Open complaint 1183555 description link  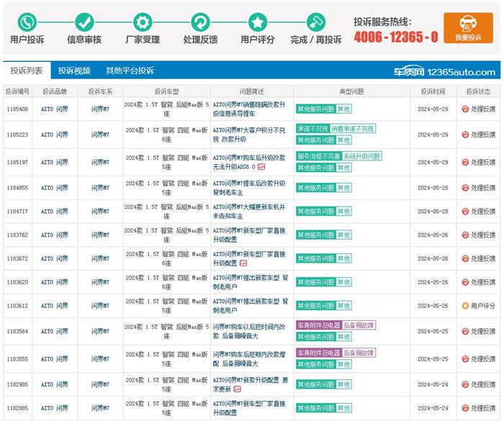point(249,359)
